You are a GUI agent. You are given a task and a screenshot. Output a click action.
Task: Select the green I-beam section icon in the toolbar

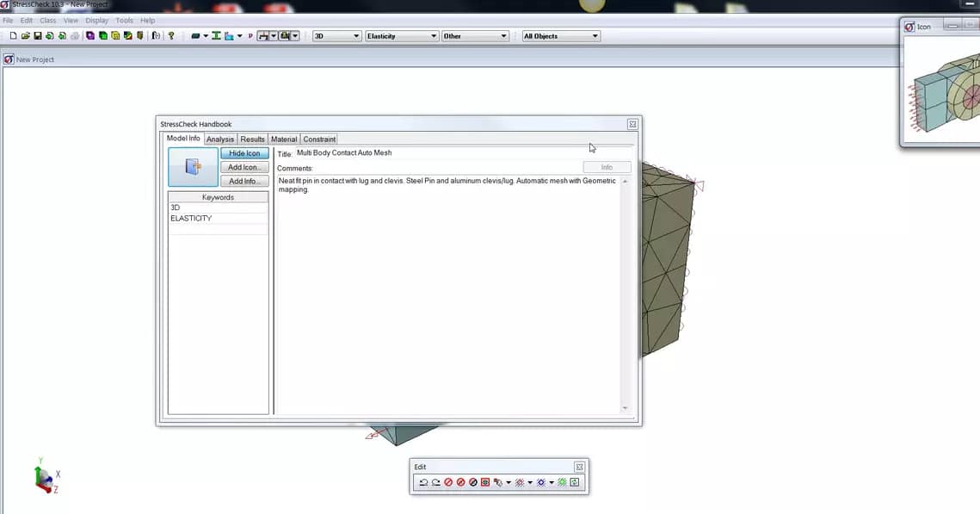(x=215, y=35)
